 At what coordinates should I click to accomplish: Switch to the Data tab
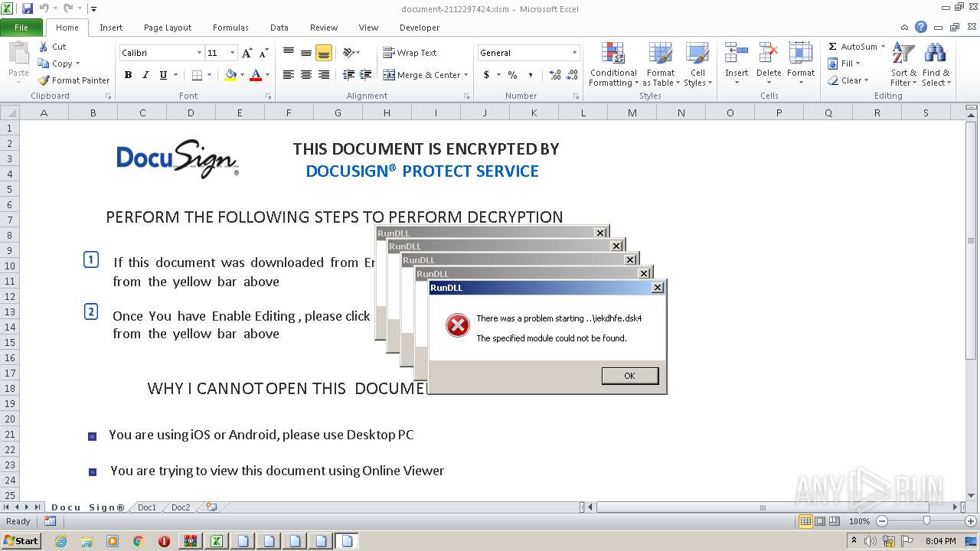tap(279, 28)
